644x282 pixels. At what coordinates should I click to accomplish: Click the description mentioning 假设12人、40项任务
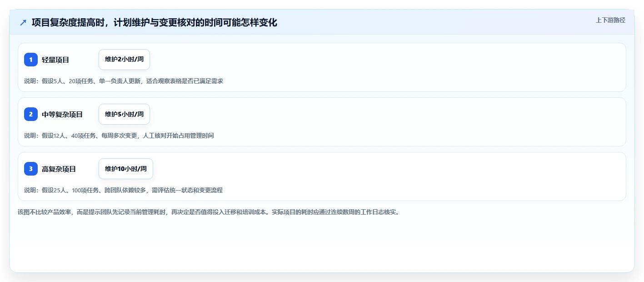pos(119,136)
